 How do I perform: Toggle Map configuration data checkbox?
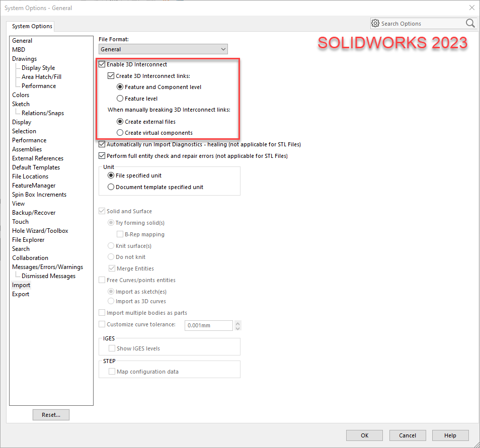[112, 372]
